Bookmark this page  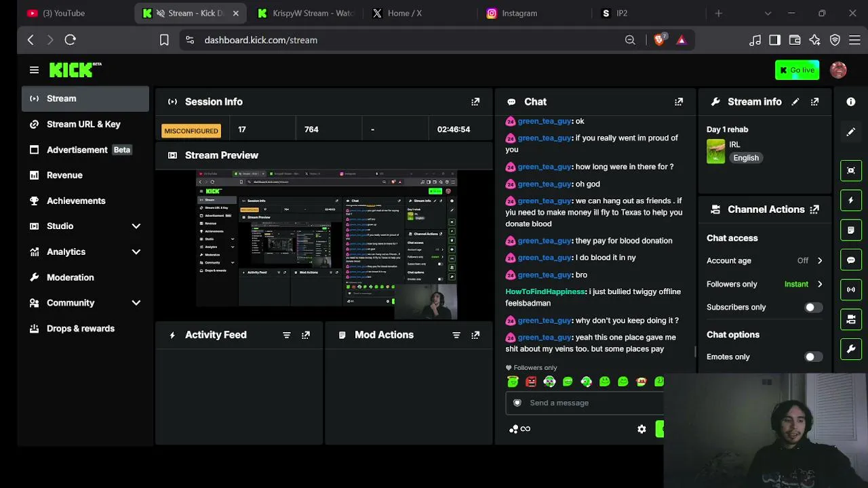[x=164, y=40]
